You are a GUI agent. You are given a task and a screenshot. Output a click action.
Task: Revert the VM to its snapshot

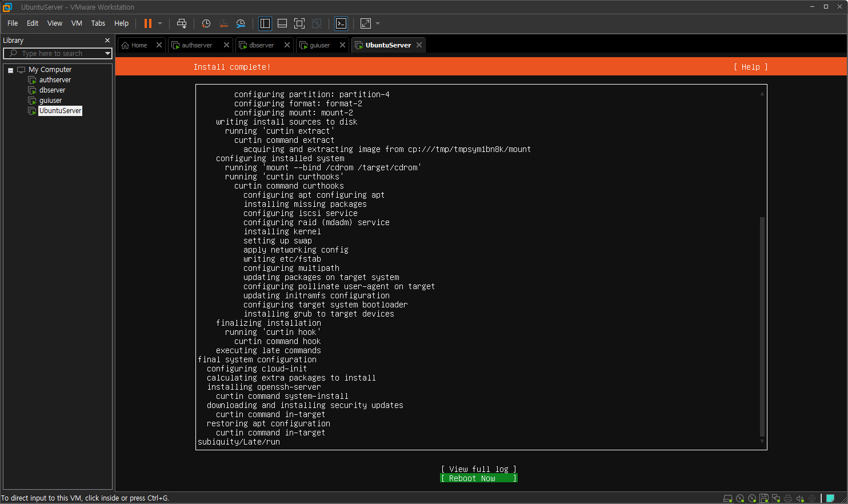point(223,23)
